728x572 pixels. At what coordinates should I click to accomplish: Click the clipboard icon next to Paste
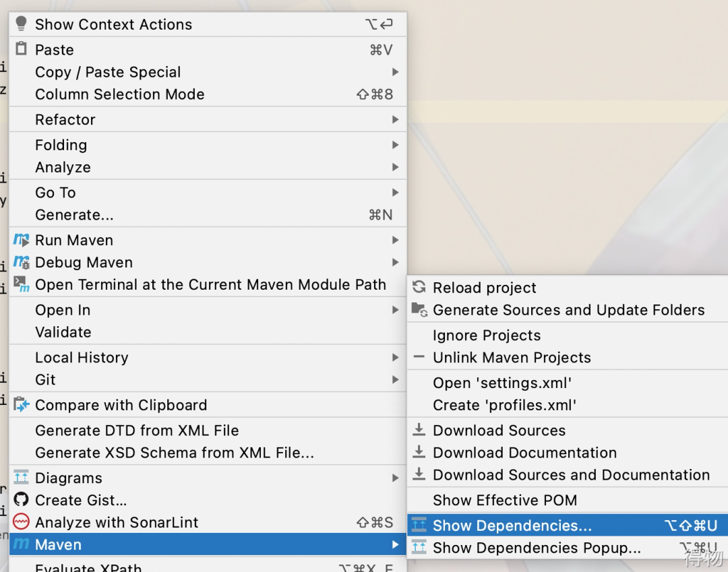[x=21, y=49]
